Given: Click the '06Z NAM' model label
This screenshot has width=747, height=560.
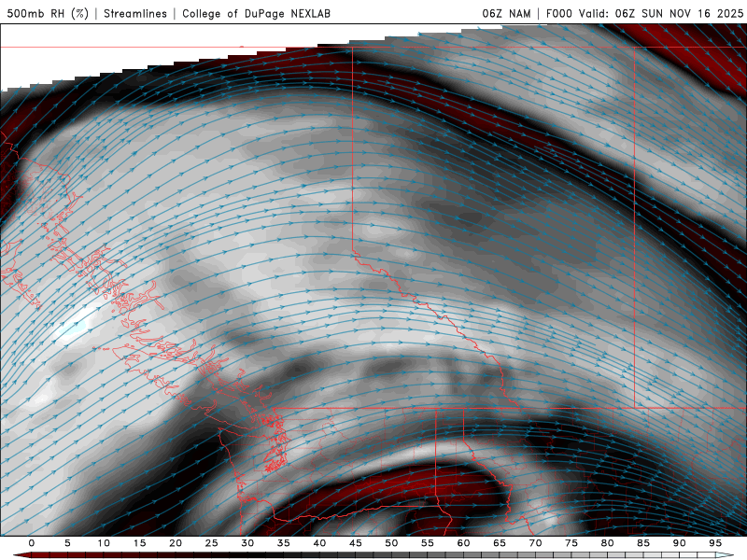Looking at the screenshot, I should coord(506,13).
